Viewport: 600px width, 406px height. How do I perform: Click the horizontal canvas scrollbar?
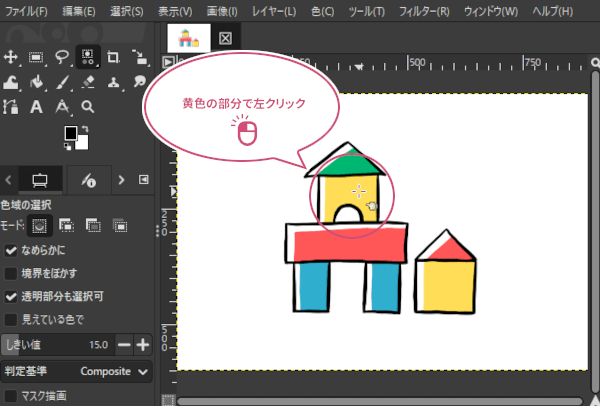[379, 401]
